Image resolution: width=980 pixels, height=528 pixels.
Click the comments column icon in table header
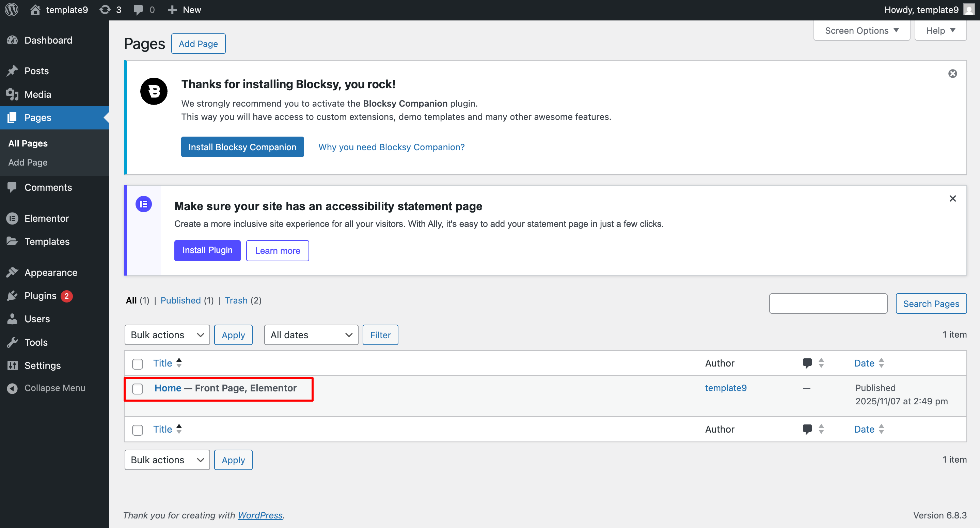[x=807, y=363]
